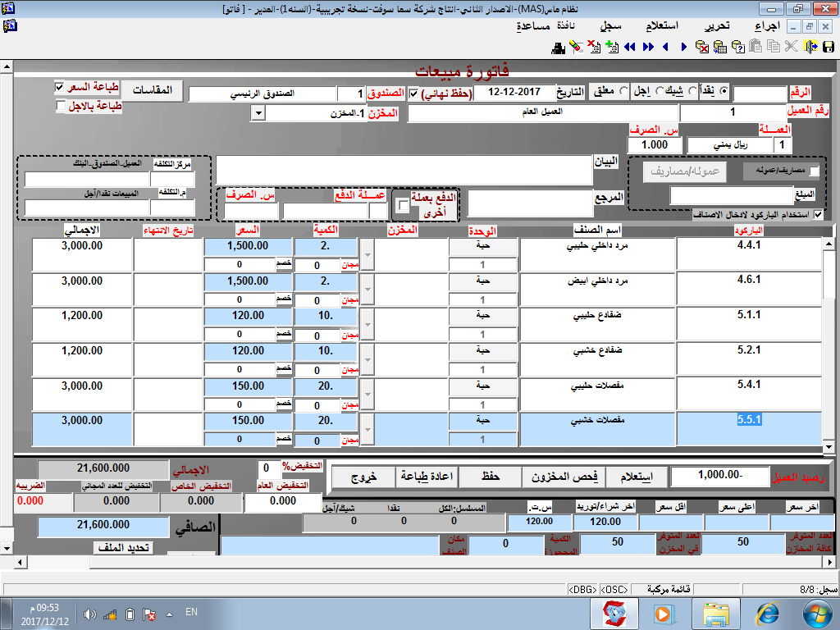Screen dimensions: 840x630
Task: Click the binoculars search icon
Action: click(559, 47)
